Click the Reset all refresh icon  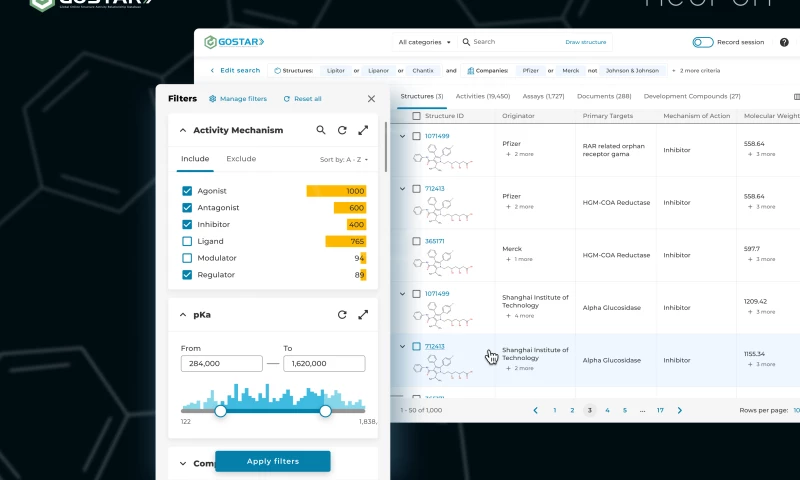click(287, 98)
